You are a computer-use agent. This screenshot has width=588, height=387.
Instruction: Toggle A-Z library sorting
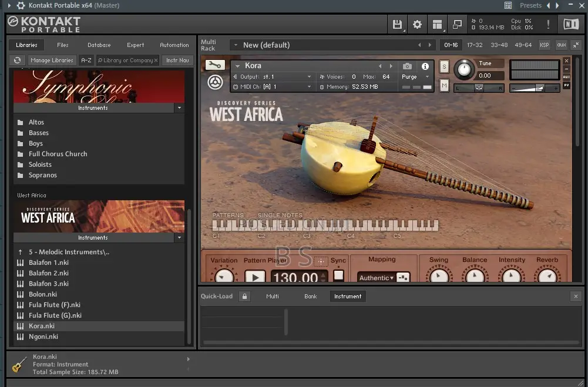pyautogui.click(x=86, y=60)
